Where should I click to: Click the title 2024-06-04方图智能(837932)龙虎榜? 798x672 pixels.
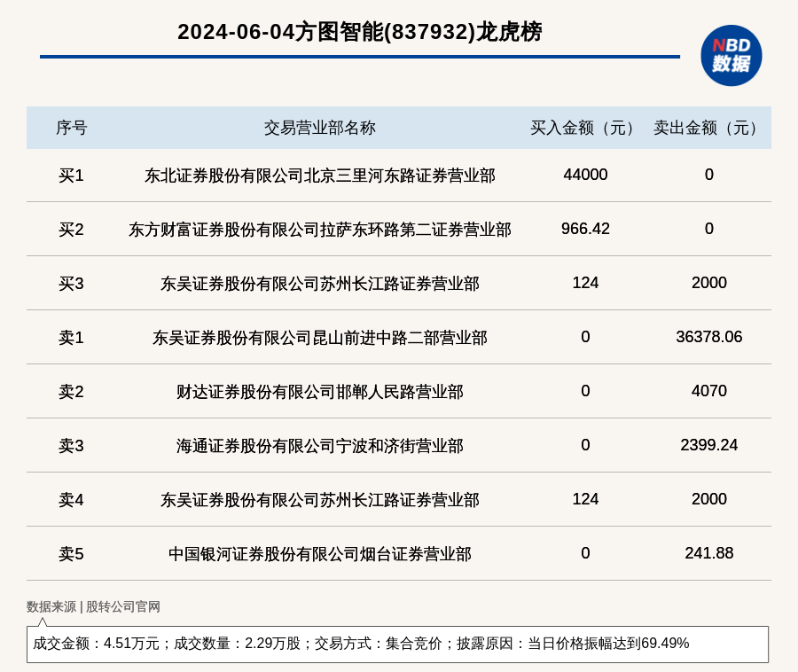pos(360,32)
